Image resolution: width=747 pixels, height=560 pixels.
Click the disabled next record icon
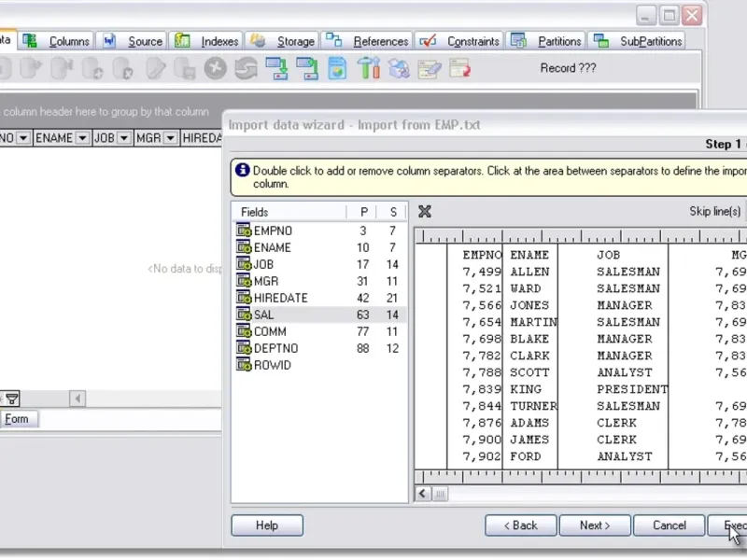[31, 68]
